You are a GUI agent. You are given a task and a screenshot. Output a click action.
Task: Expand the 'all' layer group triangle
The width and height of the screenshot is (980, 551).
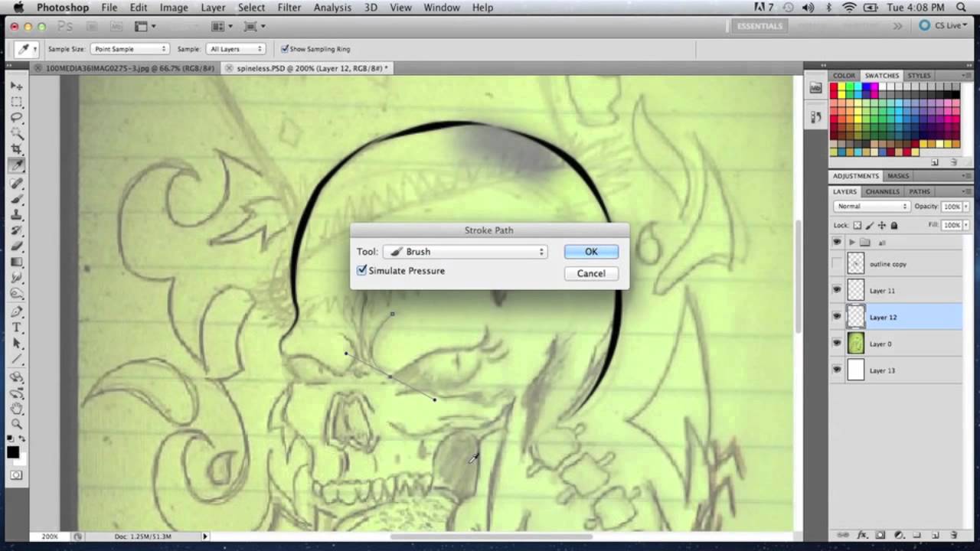(x=851, y=243)
